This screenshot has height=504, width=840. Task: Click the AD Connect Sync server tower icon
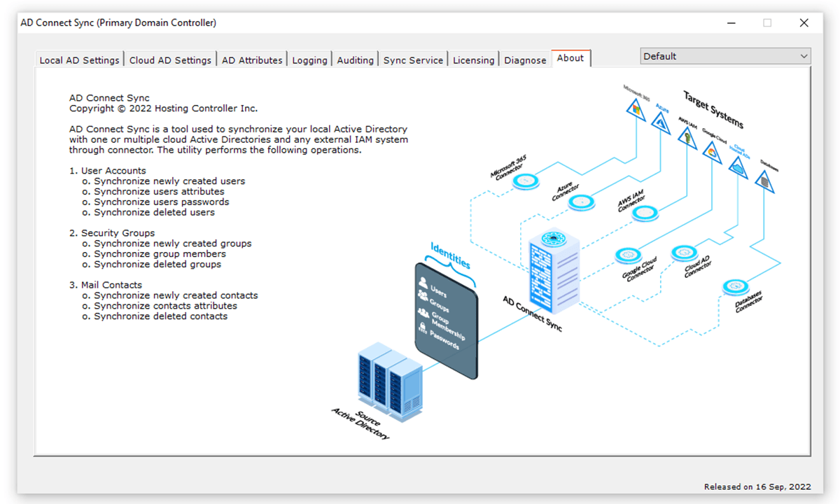554,272
